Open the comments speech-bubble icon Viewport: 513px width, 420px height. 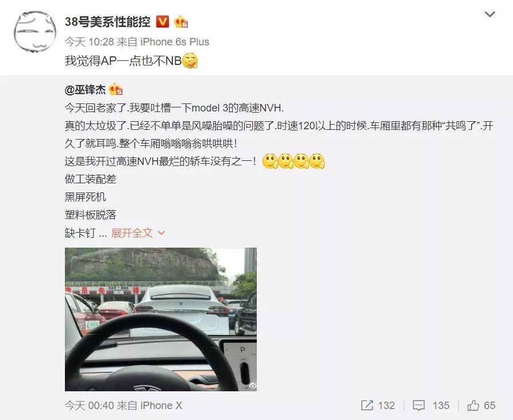click(x=418, y=406)
